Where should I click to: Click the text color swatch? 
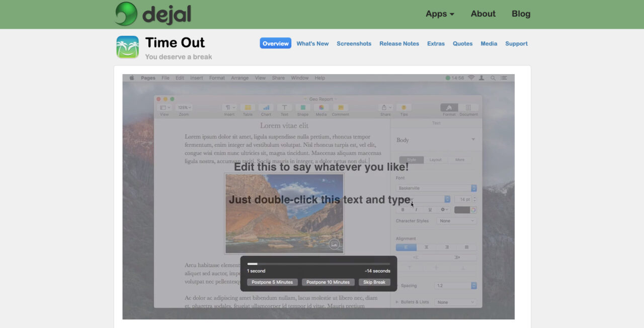pyautogui.click(x=462, y=210)
